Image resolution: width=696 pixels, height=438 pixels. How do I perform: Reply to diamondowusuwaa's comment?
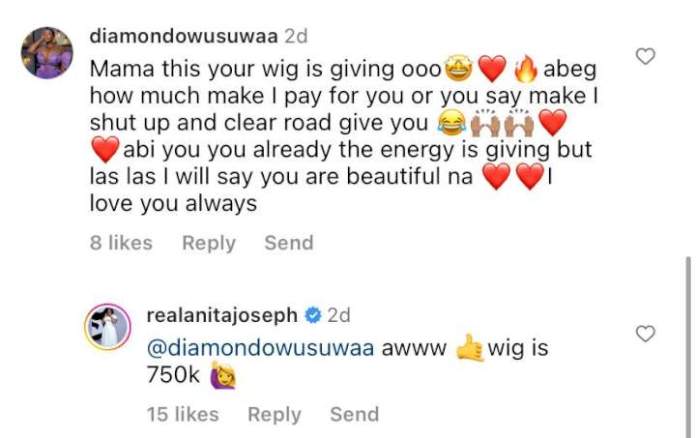(209, 243)
